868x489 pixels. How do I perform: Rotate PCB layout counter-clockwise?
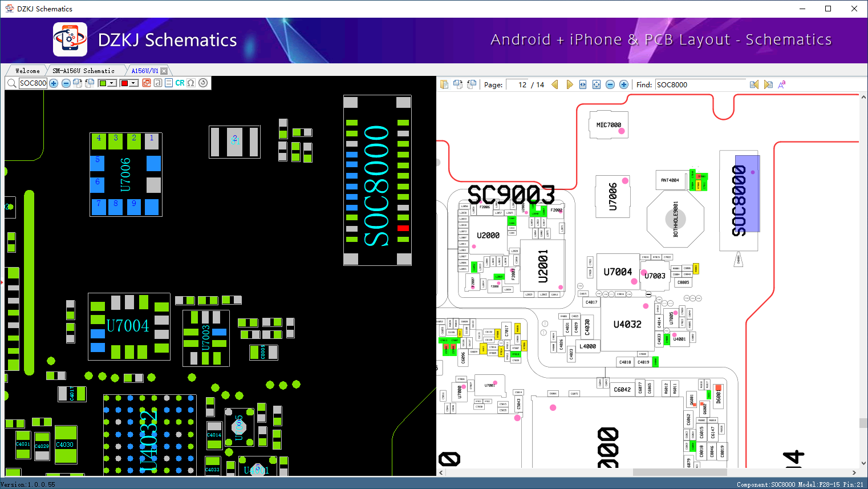[90, 83]
